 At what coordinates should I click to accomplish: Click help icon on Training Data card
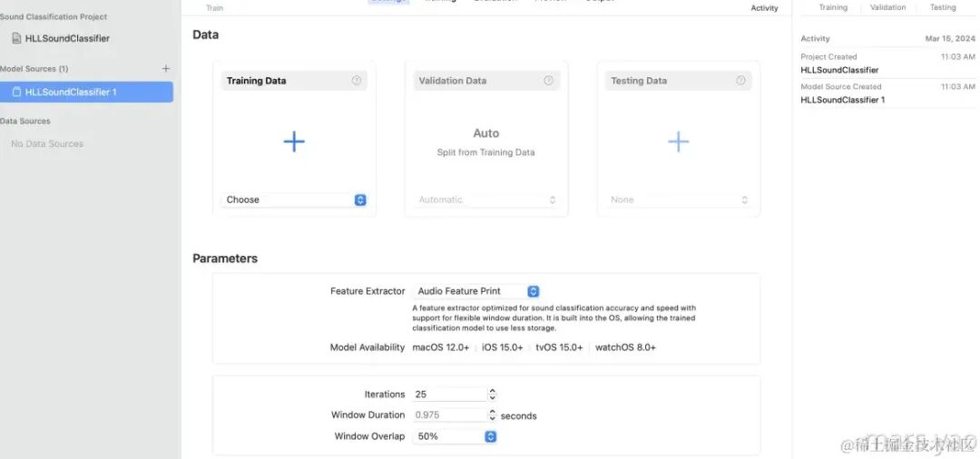(x=357, y=81)
